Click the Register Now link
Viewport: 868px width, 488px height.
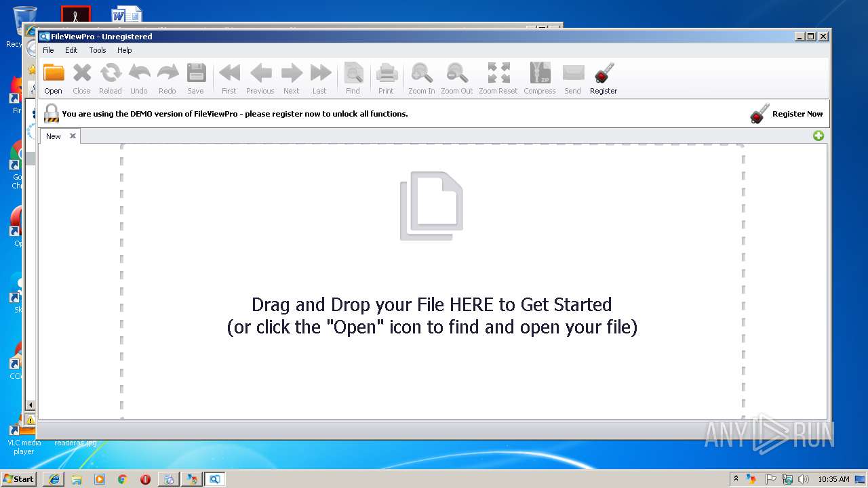(x=797, y=114)
